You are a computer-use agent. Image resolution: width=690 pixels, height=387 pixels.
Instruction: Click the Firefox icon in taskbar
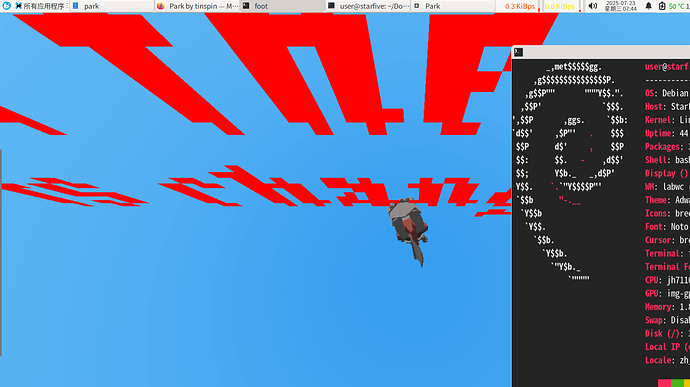pos(161,6)
